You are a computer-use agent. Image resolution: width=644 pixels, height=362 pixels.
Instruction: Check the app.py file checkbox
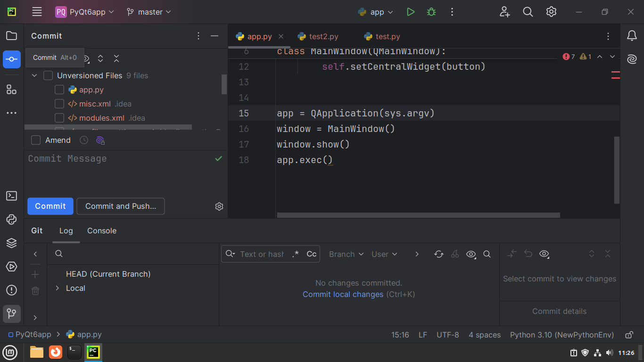tap(59, 90)
